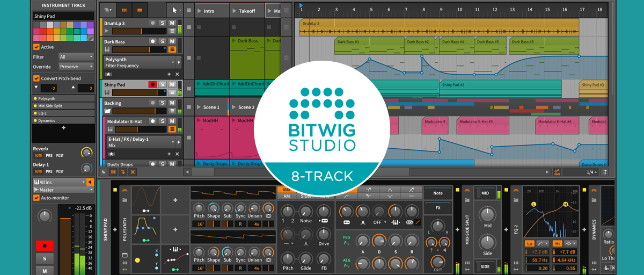Open the Master output dropdown

(63, 190)
